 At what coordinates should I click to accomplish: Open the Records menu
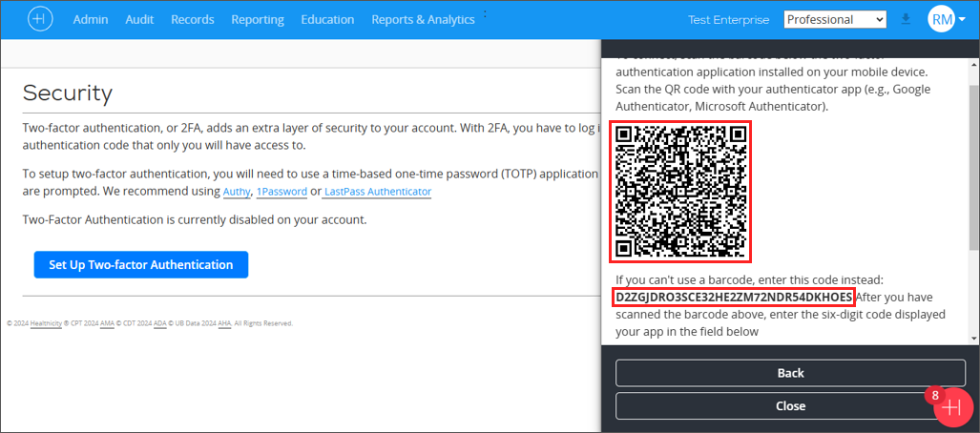[x=193, y=20]
